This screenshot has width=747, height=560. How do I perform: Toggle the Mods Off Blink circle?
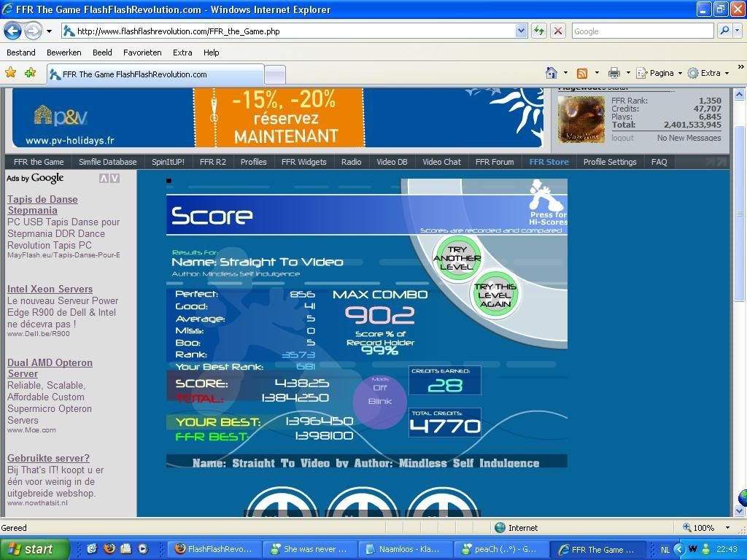coord(379,400)
